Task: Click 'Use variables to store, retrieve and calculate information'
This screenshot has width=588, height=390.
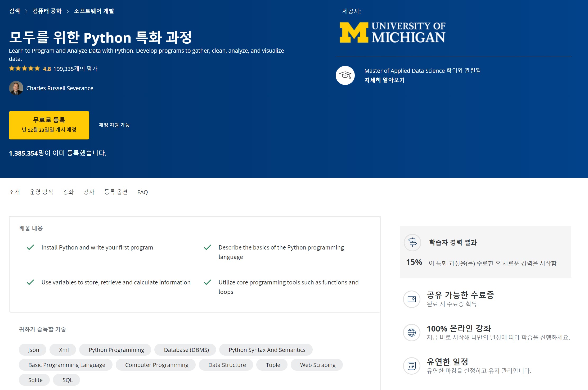Action: pos(116,282)
